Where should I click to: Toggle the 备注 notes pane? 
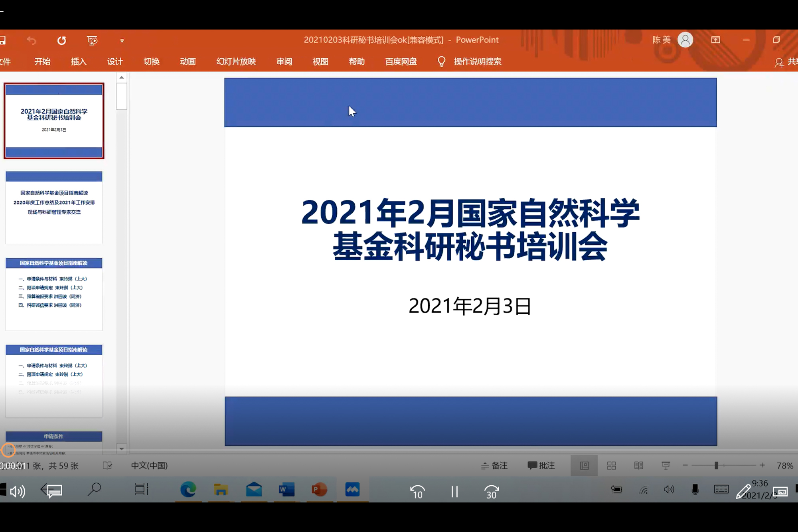[494, 465]
